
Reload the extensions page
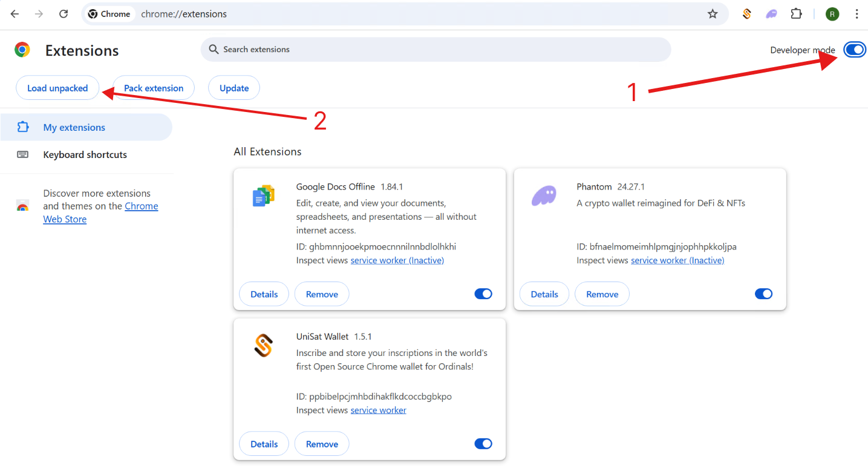[x=64, y=14]
